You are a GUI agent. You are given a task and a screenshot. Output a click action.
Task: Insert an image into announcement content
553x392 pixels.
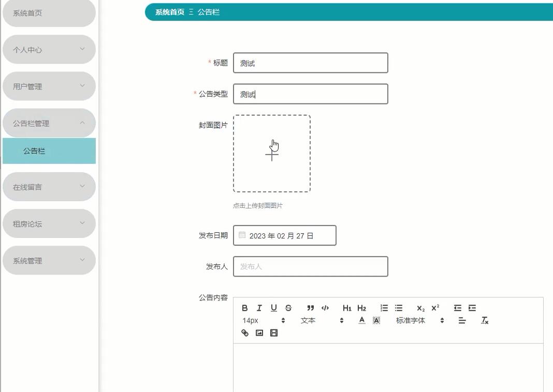click(259, 333)
